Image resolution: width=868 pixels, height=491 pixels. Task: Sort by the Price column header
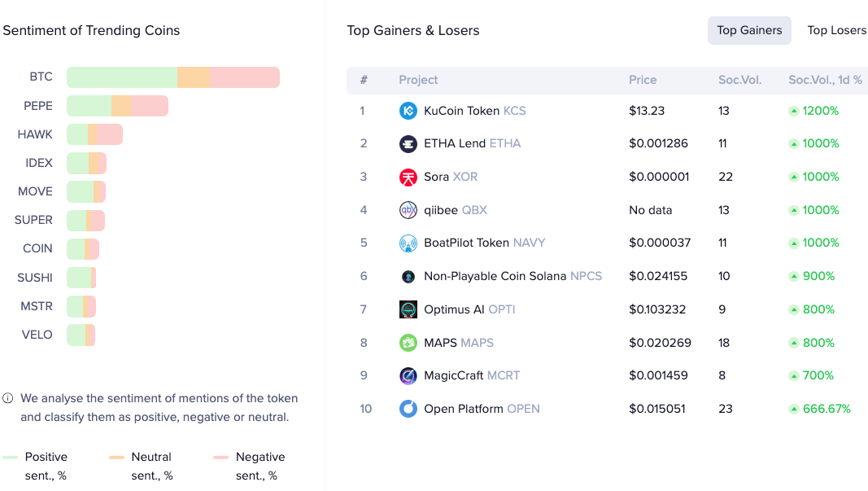click(x=643, y=80)
